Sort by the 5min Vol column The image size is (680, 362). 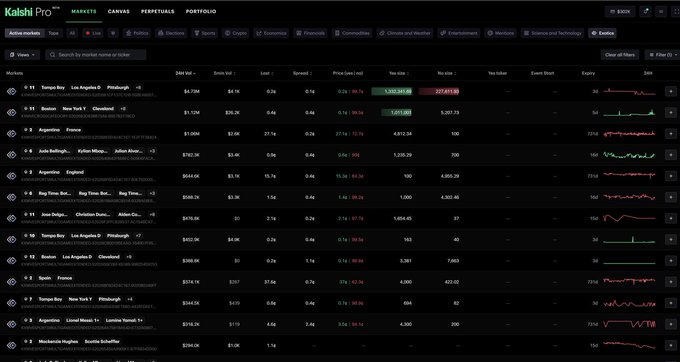[x=226, y=73]
